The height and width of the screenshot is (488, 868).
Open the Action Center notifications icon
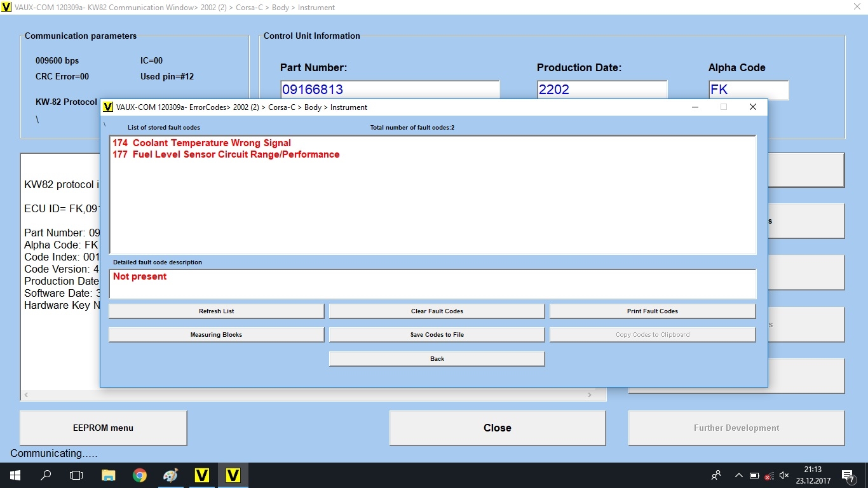point(848,475)
